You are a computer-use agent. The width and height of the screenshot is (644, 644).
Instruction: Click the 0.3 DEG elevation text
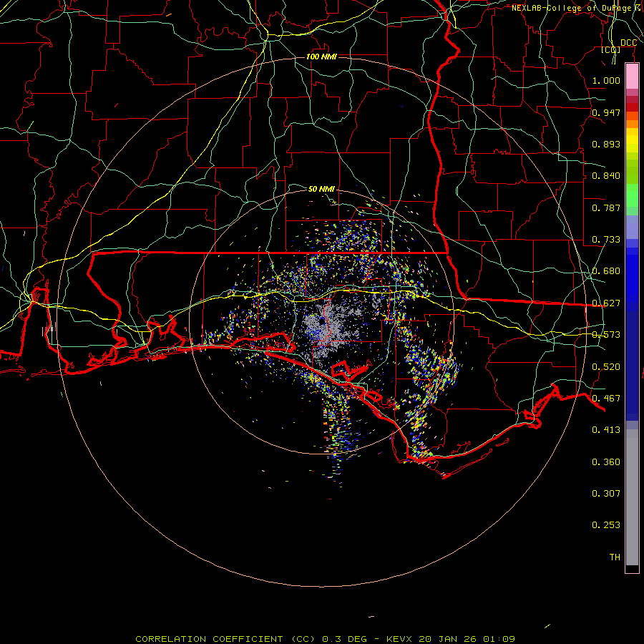pos(343,639)
